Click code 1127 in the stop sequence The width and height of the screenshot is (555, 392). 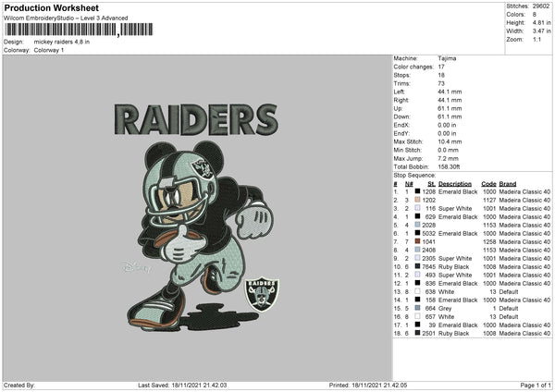(489, 201)
